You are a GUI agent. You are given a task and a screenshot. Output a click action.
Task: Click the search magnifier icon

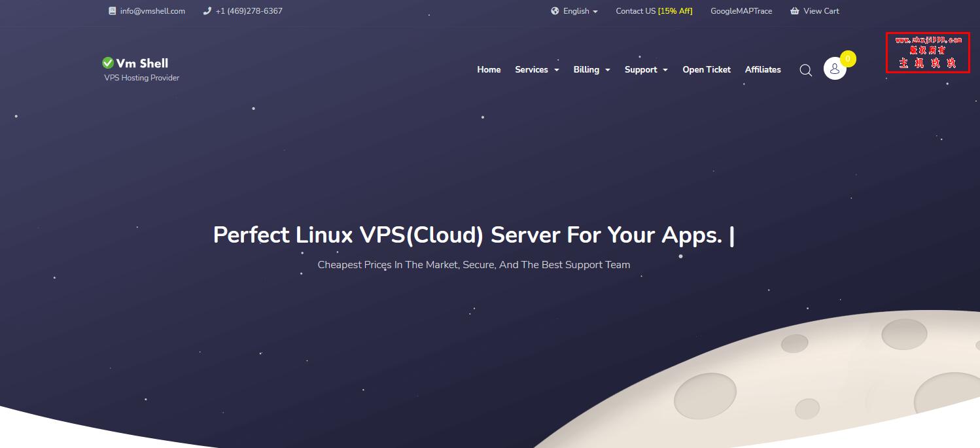(x=805, y=70)
